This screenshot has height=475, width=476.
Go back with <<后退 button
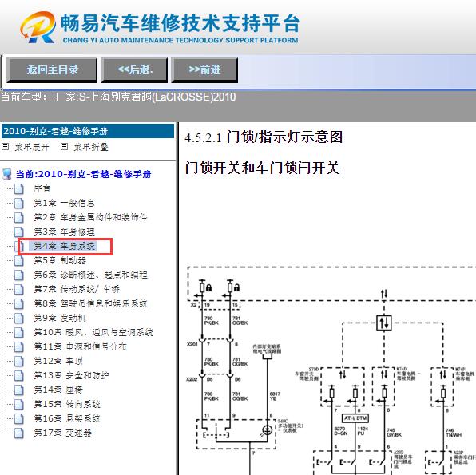(134, 70)
